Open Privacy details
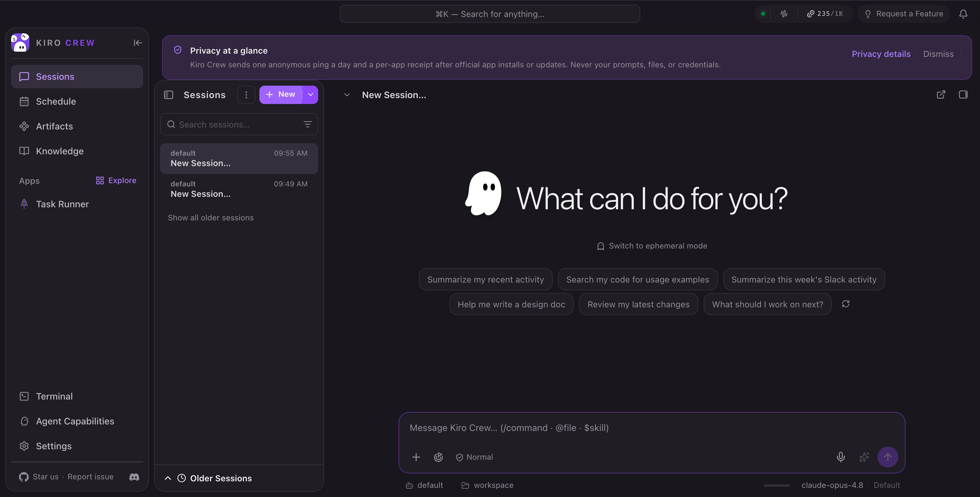Viewport: 980px width, 497px height. (x=881, y=54)
